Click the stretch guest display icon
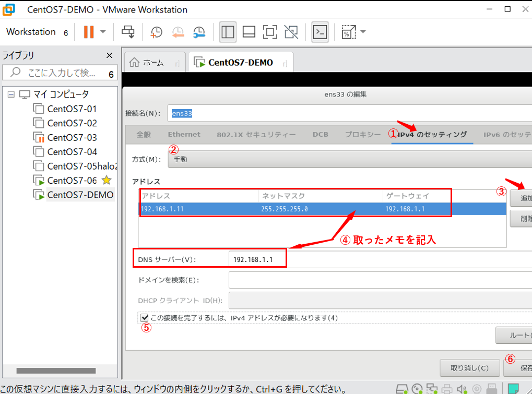This screenshot has height=394, width=532. pos(348,32)
